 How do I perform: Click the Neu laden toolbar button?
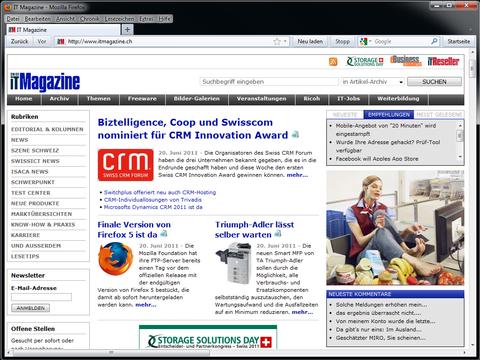pos(310,42)
